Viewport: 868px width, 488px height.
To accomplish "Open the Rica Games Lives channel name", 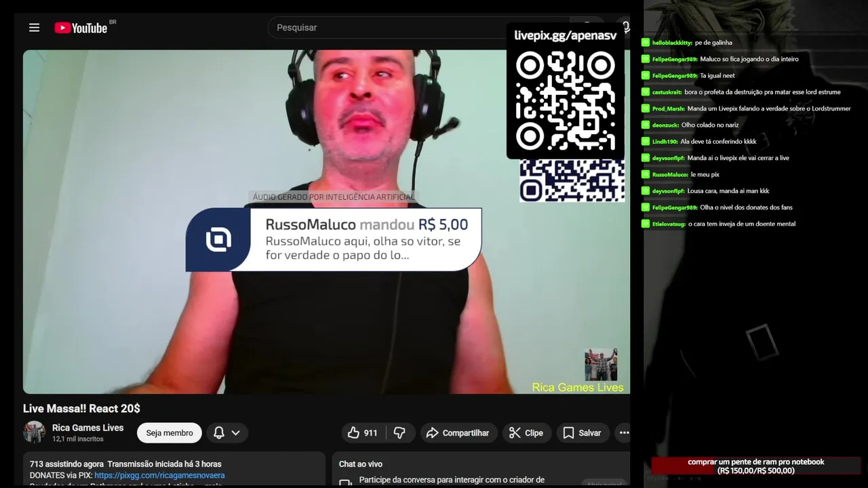I will click(x=87, y=428).
